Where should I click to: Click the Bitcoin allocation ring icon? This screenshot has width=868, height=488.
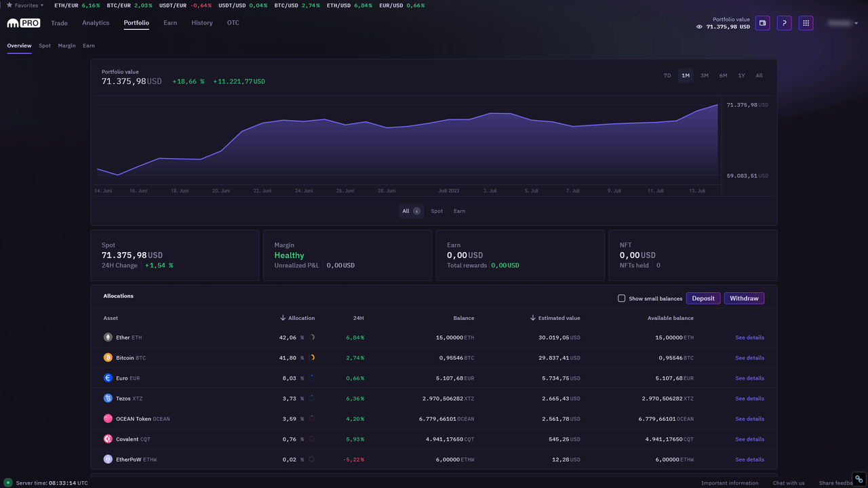coord(311,357)
